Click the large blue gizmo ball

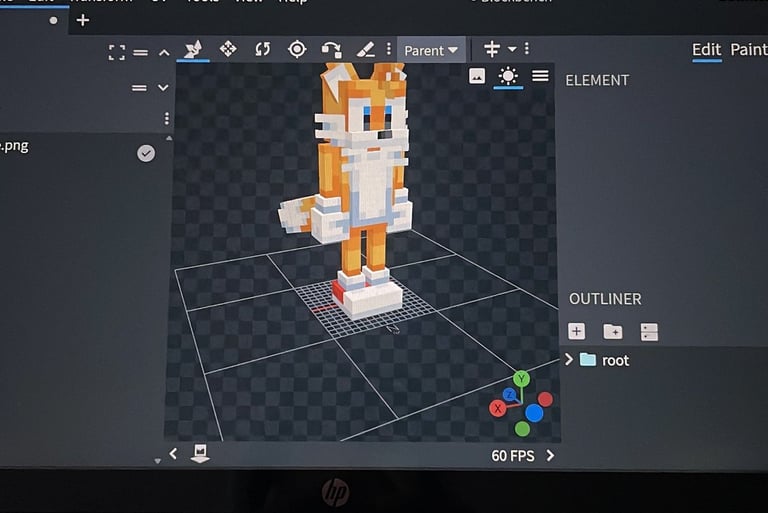click(534, 413)
